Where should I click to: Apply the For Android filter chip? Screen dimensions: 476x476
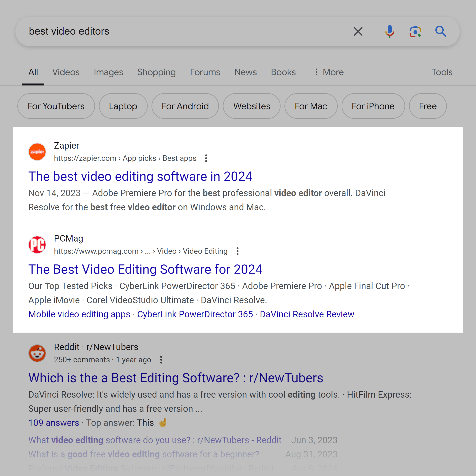pyautogui.click(x=185, y=106)
